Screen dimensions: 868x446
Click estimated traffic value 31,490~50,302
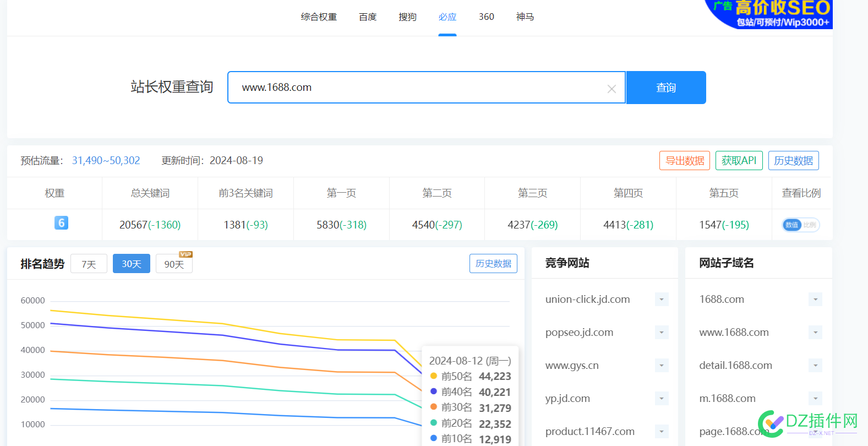pyautogui.click(x=106, y=161)
